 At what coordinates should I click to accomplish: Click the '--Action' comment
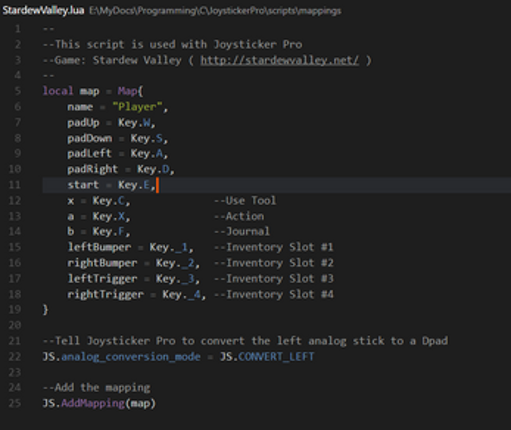pos(239,216)
